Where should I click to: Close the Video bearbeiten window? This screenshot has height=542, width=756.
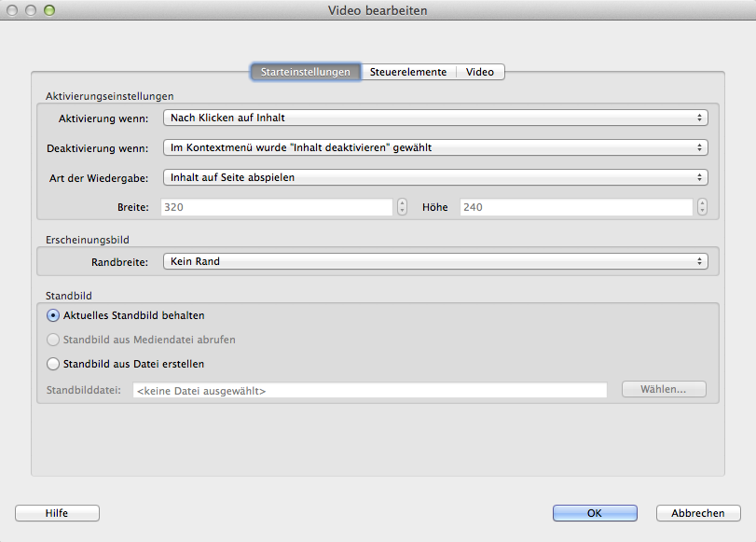click(x=14, y=10)
